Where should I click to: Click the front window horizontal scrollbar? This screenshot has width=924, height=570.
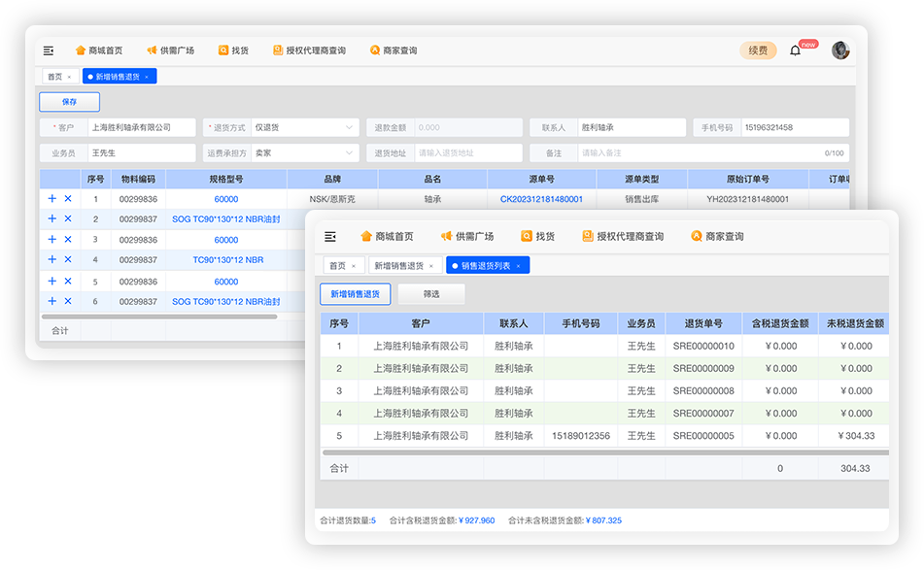[x=605, y=453]
